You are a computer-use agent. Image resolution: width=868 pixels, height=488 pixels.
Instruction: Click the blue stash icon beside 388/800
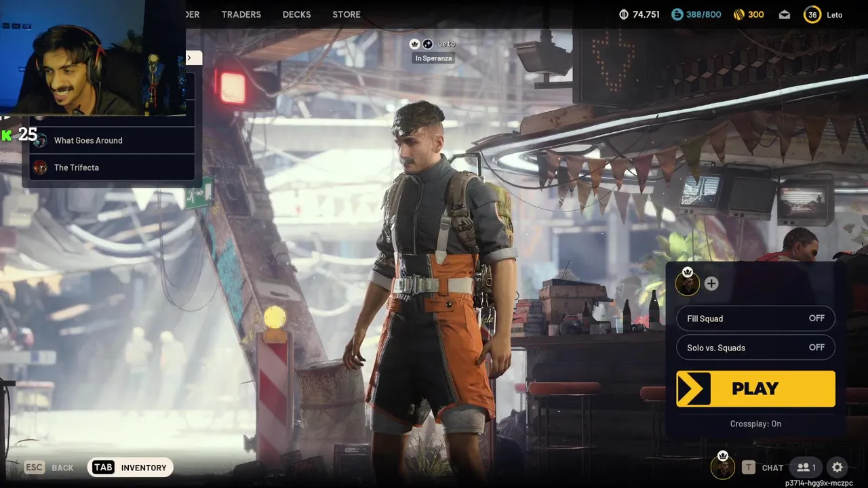(677, 14)
